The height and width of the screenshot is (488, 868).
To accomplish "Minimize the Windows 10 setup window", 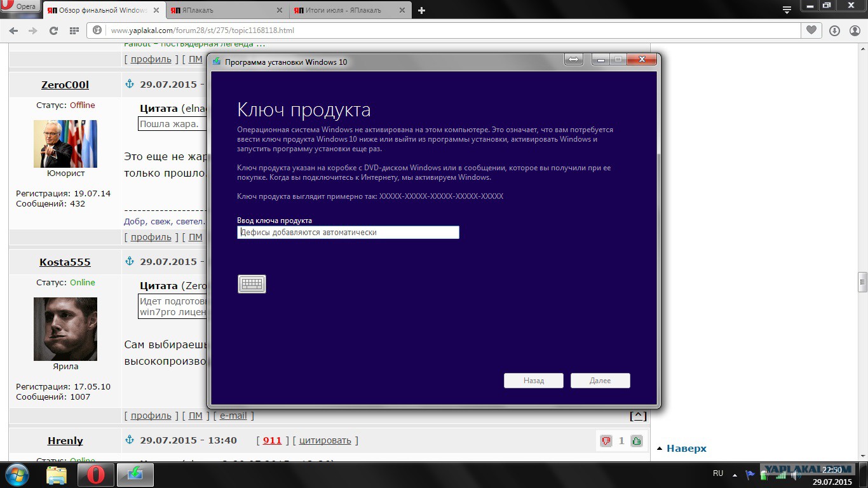I will (601, 59).
